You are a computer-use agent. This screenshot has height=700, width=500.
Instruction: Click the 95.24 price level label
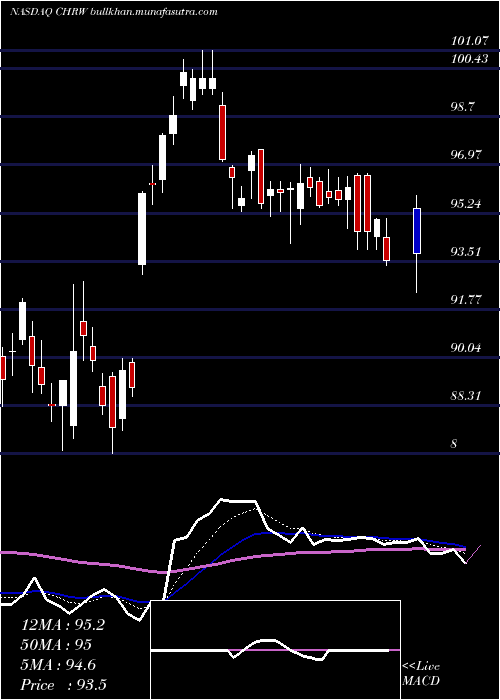467,204
